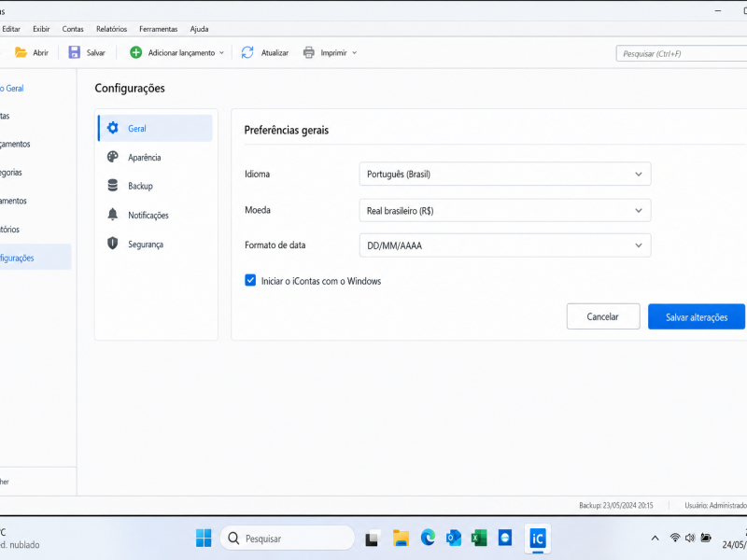Click the Imprimir printer icon
The height and width of the screenshot is (560, 747).
[x=309, y=52]
